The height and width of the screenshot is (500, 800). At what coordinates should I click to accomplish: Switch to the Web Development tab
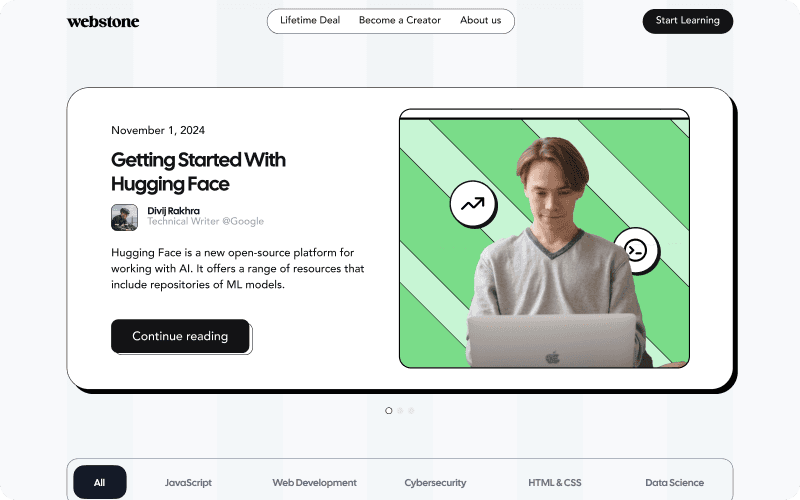click(314, 483)
